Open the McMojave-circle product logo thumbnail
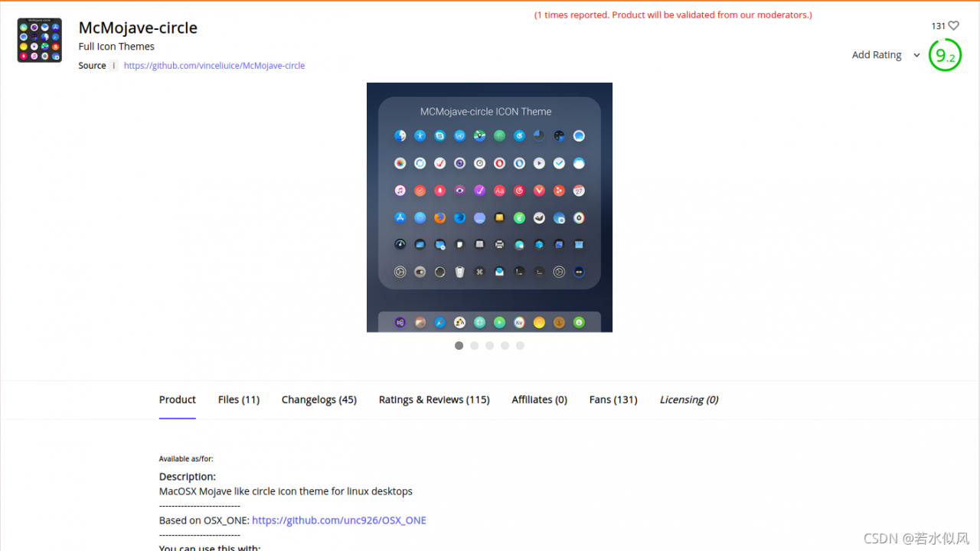This screenshot has width=980, height=551. [x=40, y=40]
